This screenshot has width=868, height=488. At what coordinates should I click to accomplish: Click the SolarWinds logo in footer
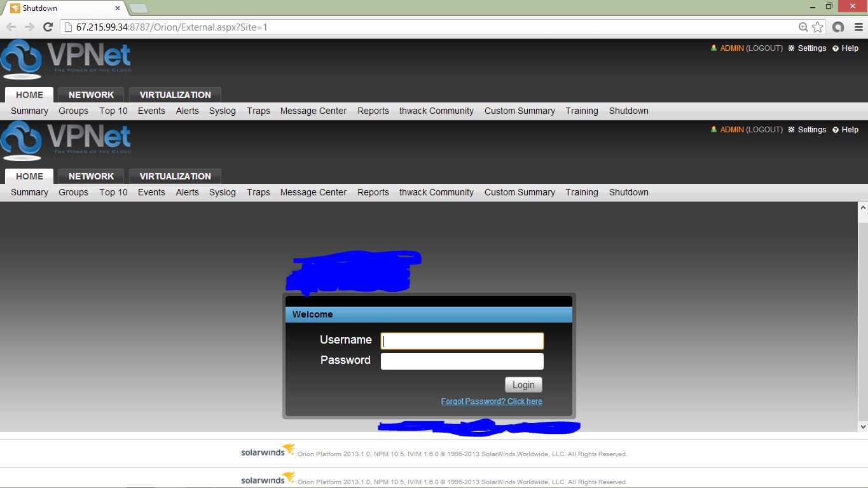266,453
